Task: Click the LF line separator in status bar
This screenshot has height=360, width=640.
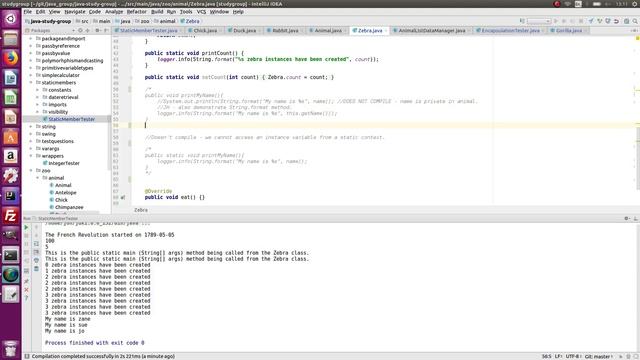Action: pyautogui.click(x=558, y=356)
